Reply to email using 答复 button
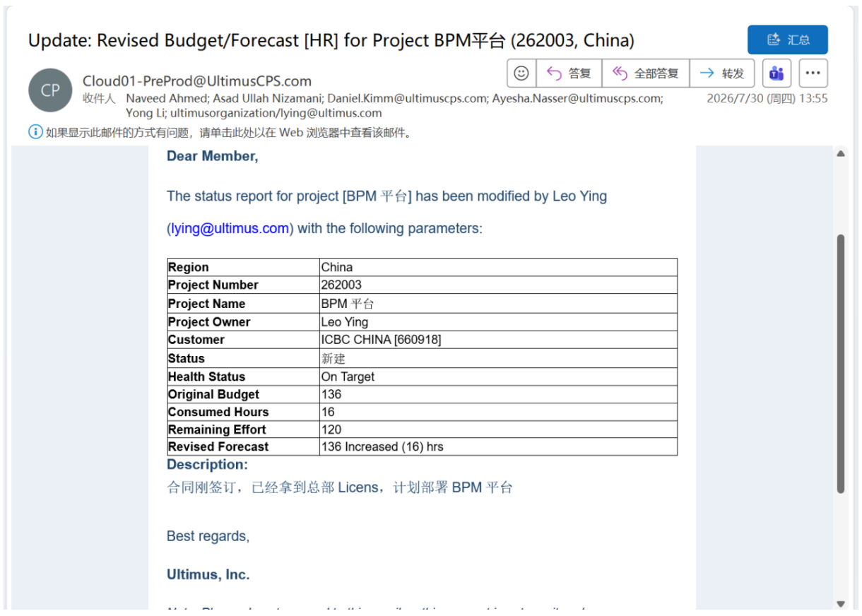The image size is (862, 616). [x=569, y=73]
